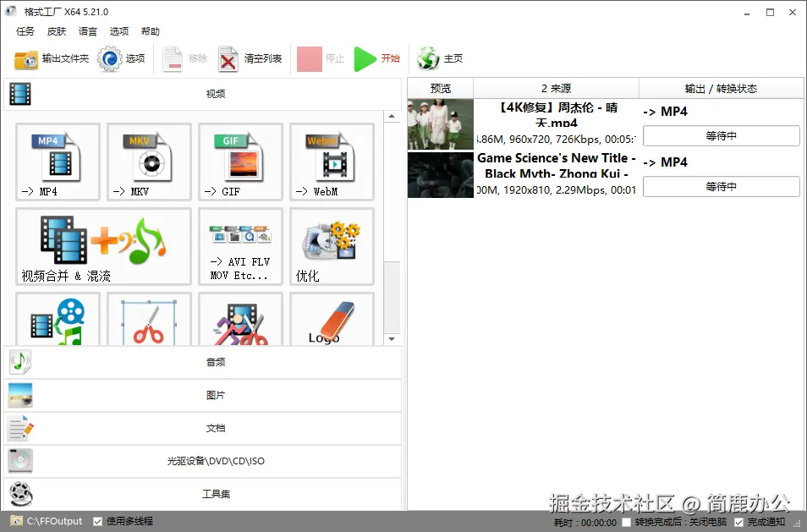Click the 【4K修复】周杰伦 - 晴天.mp4 filename
Viewport: 807px width, 532px height.
pyautogui.click(x=557, y=115)
